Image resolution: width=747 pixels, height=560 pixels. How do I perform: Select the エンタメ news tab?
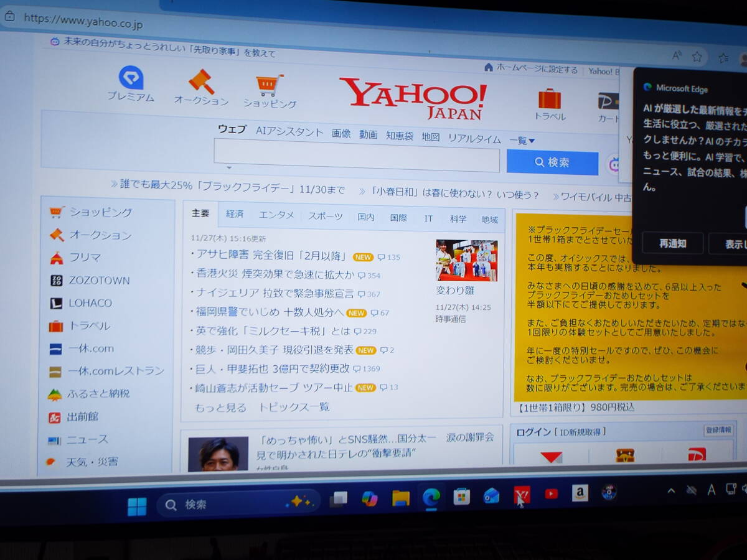tap(276, 215)
